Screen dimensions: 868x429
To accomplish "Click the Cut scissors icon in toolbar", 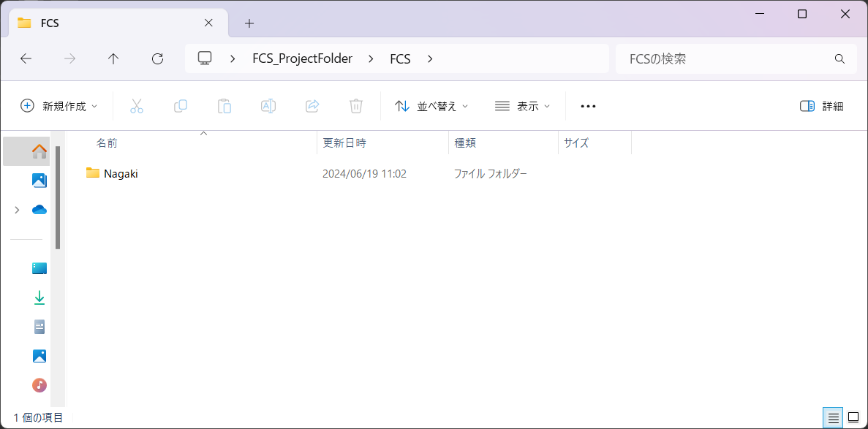I will (x=137, y=106).
